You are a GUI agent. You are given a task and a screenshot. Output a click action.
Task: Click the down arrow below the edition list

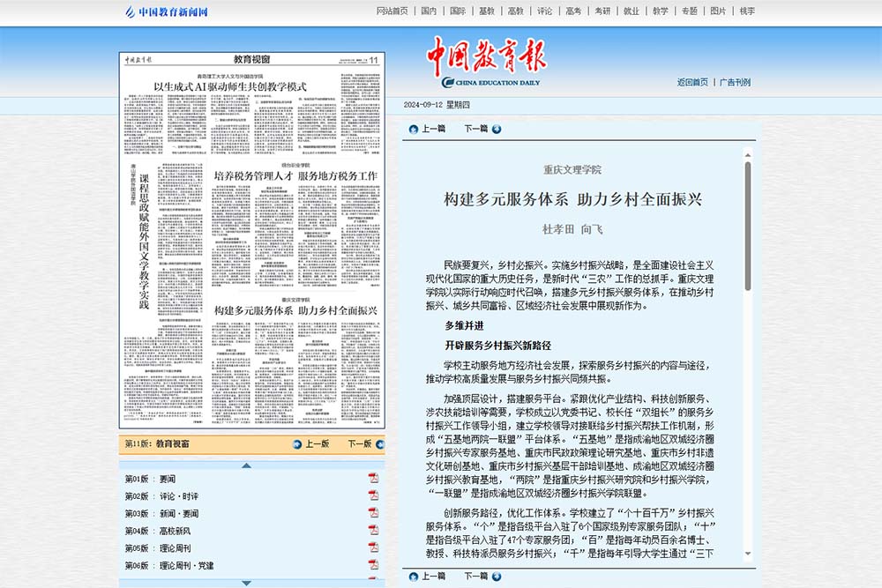pos(247,584)
